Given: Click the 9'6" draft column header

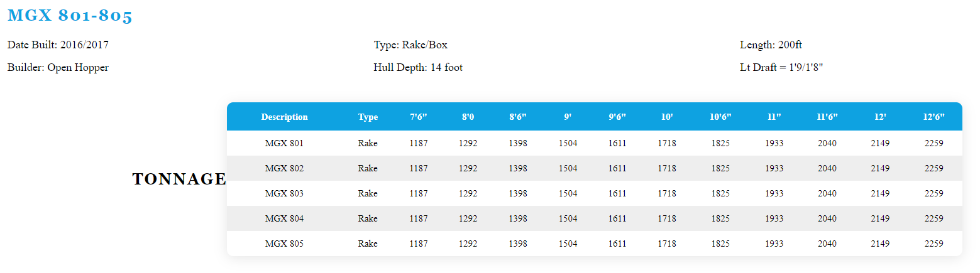Looking at the screenshot, I should (x=617, y=117).
